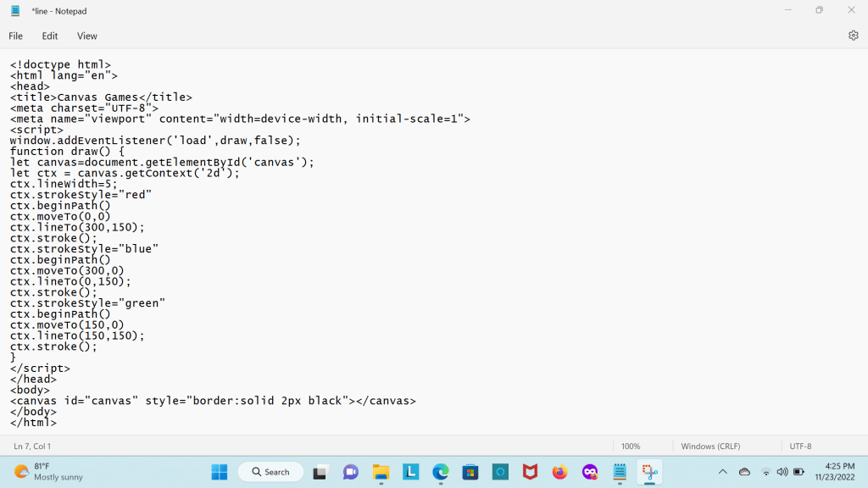Click the Ln 7, Col 1 status indicator
This screenshot has width=868, height=488.
tap(32, 446)
